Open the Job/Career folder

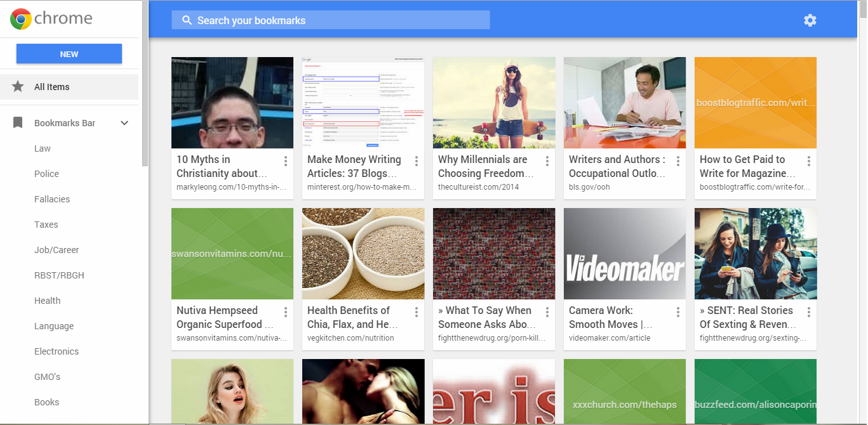point(57,250)
